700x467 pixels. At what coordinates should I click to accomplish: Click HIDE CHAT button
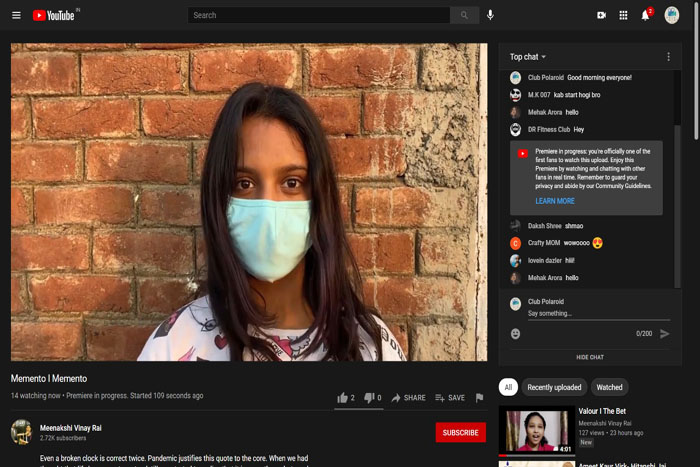590,357
